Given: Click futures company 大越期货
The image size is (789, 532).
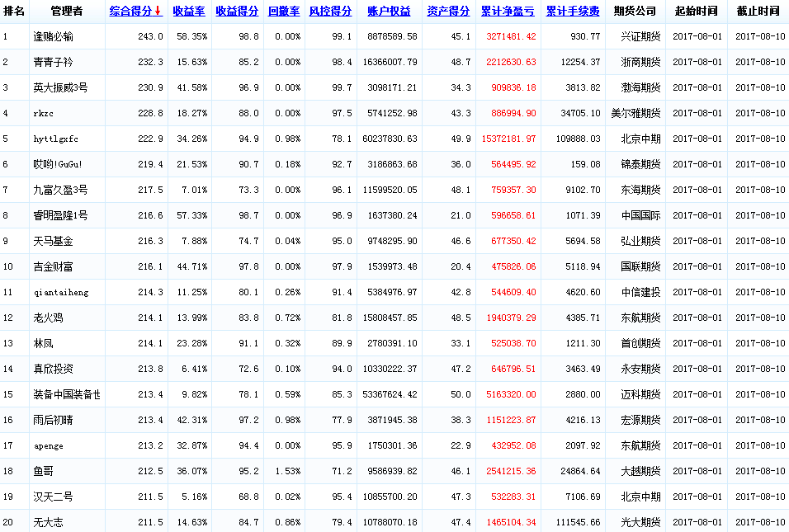Looking at the screenshot, I should point(640,471).
